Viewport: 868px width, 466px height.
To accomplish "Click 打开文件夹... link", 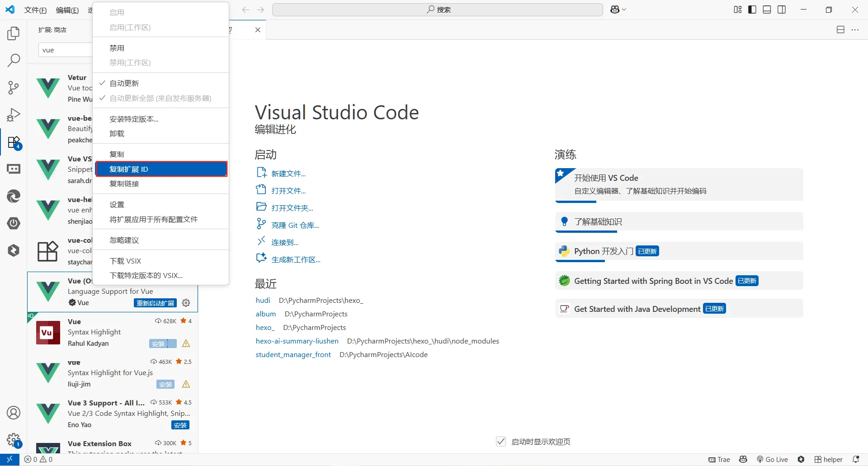I will tap(292, 208).
